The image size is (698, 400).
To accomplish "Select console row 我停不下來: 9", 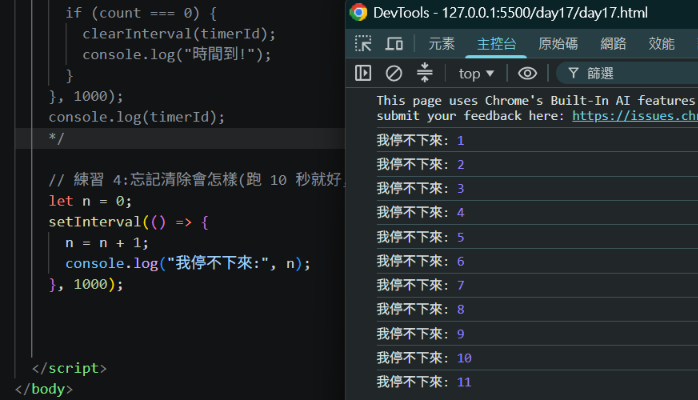I will click(x=537, y=333).
